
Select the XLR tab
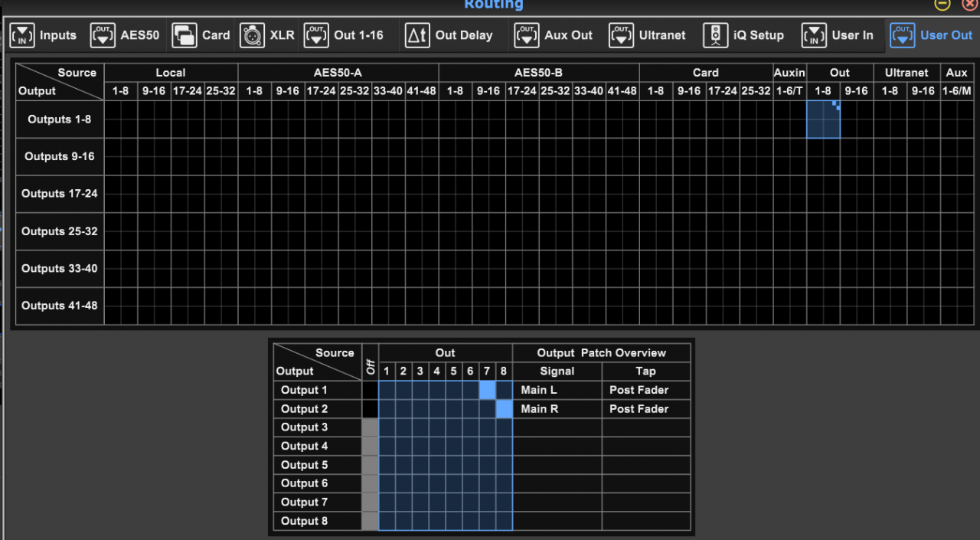click(267, 35)
